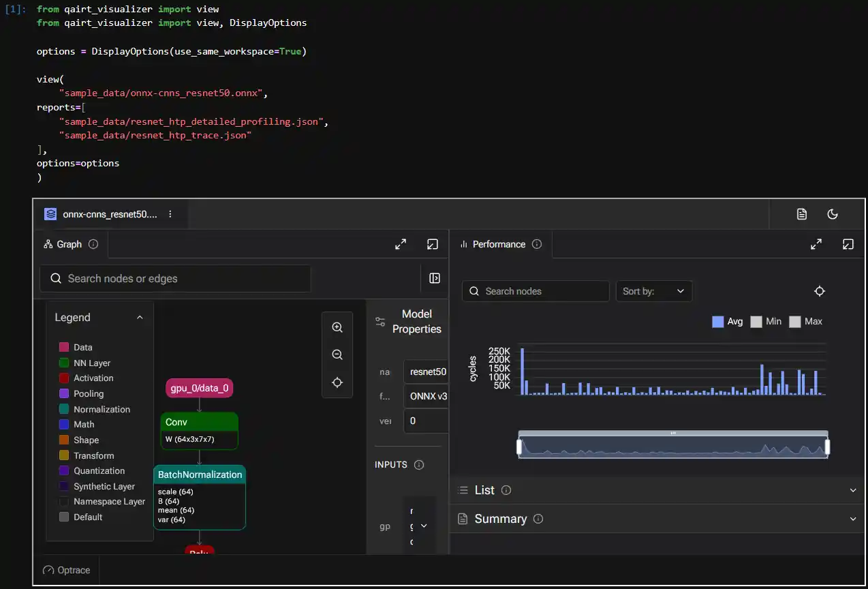Click the crosshair locate icon in Performance
This screenshot has height=589, width=868.
pyautogui.click(x=820, y=291)
